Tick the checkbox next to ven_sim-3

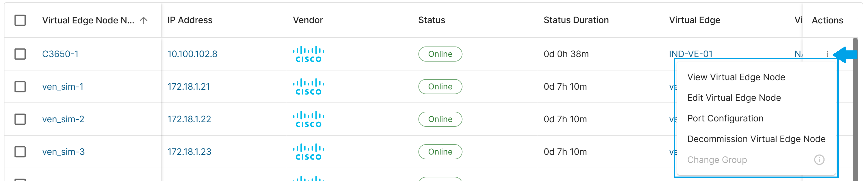tap(20, 152)
